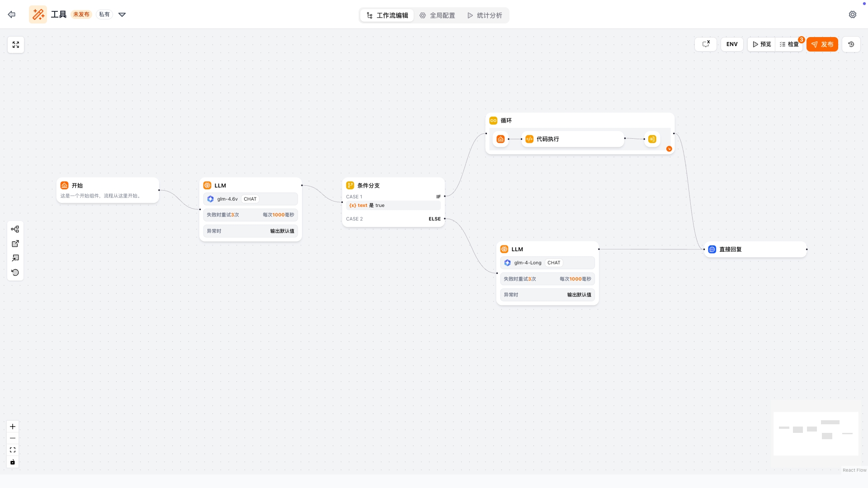Click the back arrow icon
This screenshot has width=868, height=488.
coord(12,14)
